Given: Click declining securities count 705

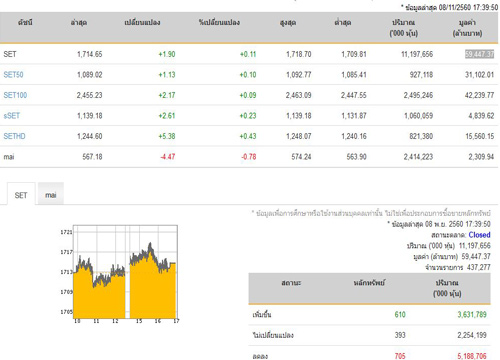Looking at the screenshot, I should point(400,356).
